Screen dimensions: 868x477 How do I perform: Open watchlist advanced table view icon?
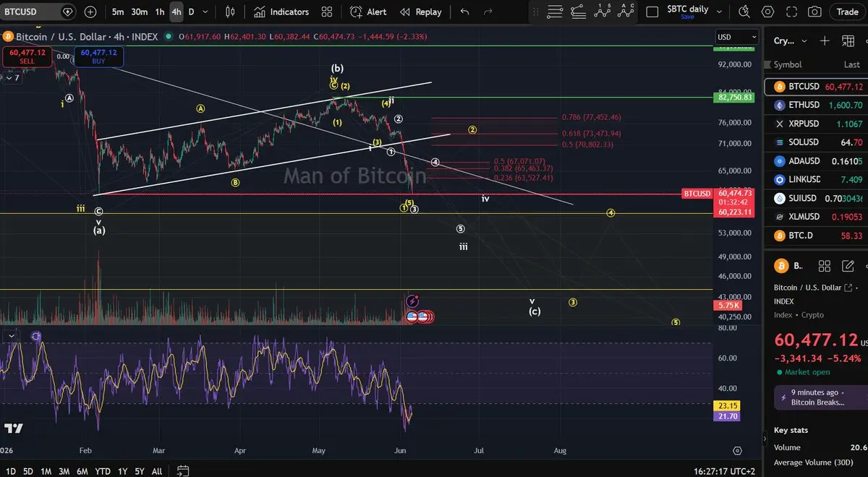tap(848, 40)
